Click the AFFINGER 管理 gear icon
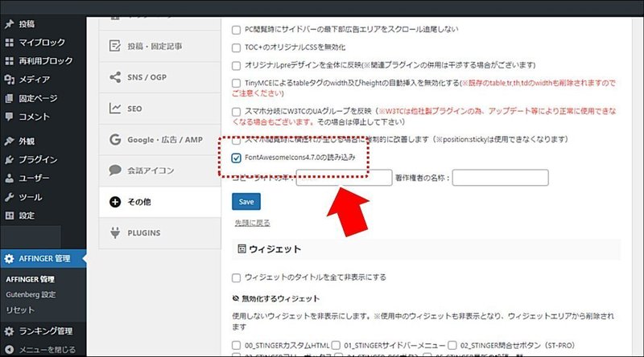The image size is (644, 357). click(x=9, y=259)
